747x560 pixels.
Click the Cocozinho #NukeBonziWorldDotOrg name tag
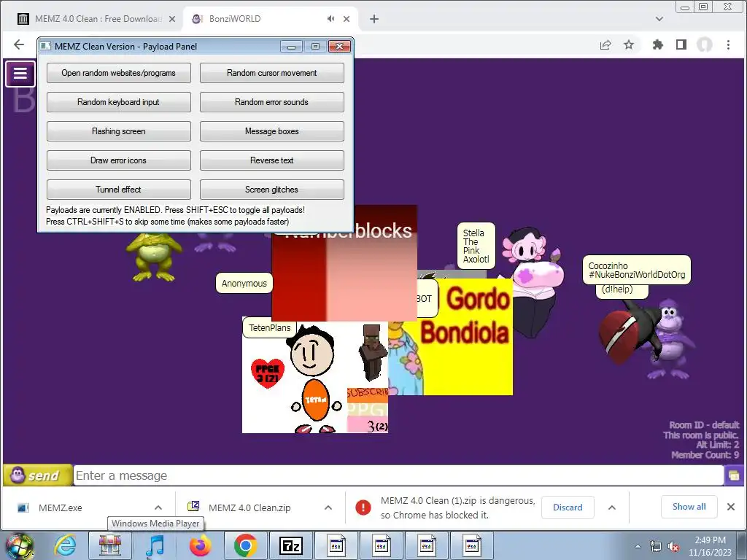coord(636,270)
